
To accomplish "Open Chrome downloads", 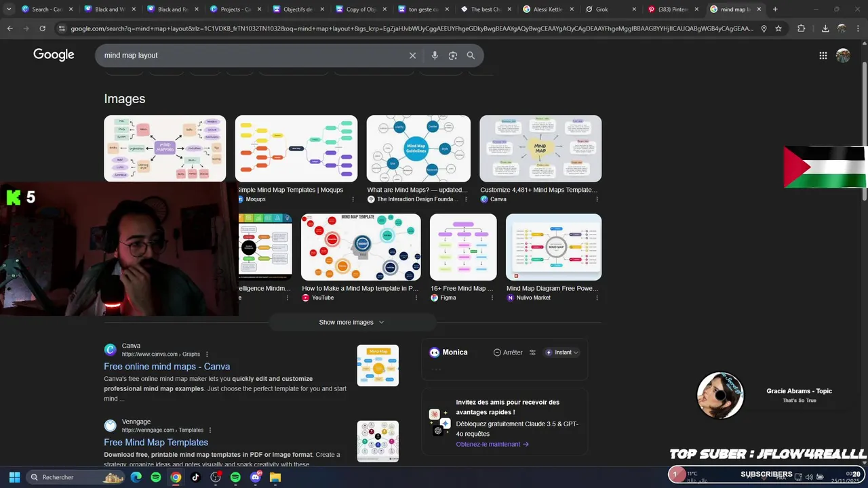I will [x=825, y=28].
